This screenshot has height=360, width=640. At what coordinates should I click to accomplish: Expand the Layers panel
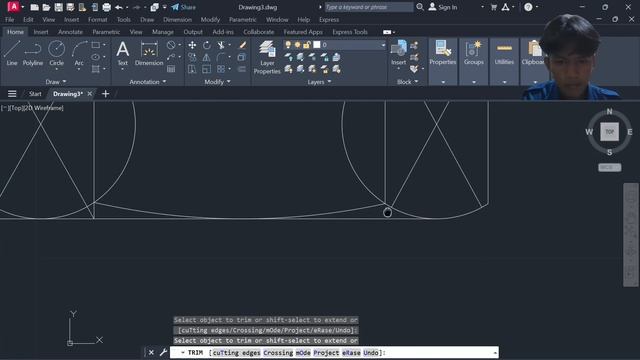(319, 82)
